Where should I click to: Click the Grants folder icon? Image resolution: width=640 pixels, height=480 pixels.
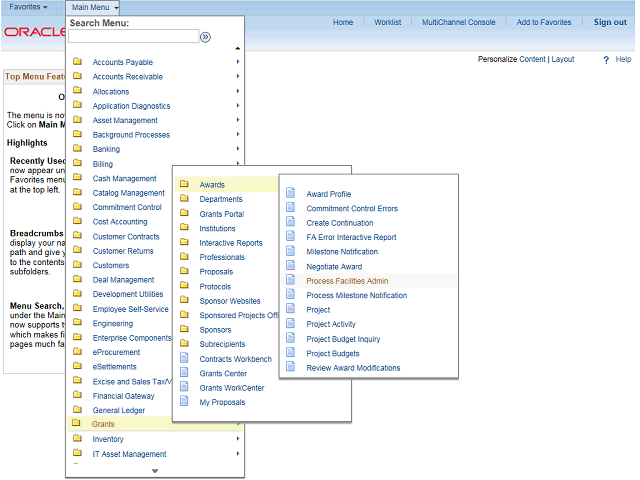(x=78, y=424)
